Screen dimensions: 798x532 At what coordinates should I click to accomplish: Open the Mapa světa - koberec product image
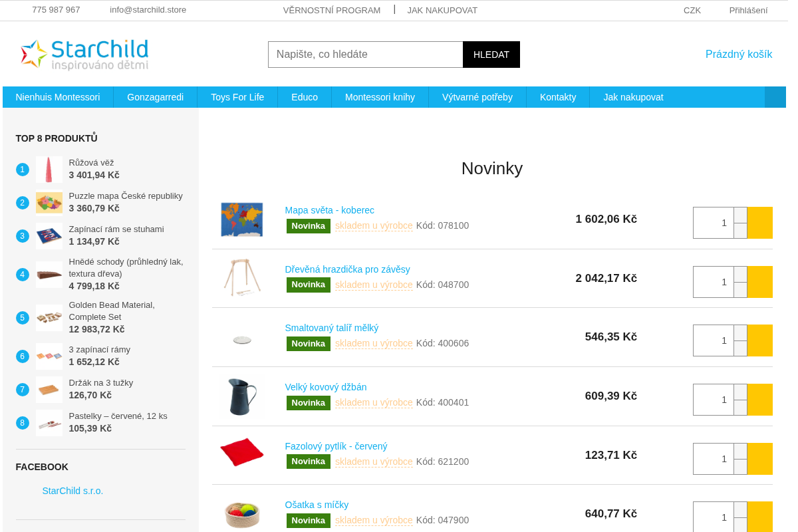coord(242,219)
